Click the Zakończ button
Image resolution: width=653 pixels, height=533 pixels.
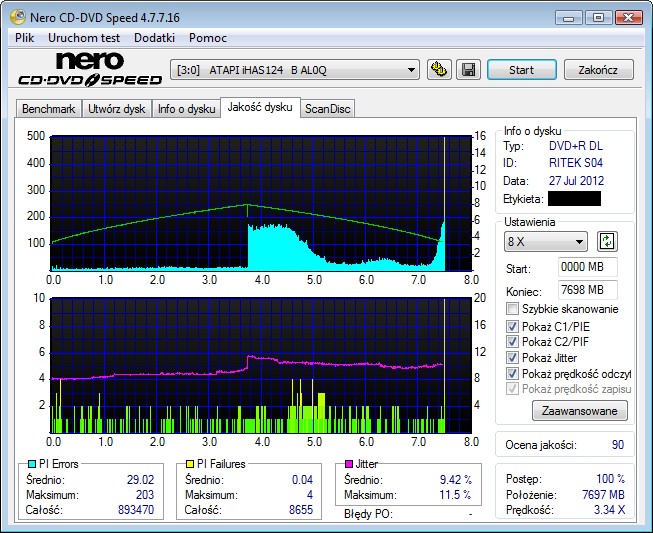click(x=598, y=70)
